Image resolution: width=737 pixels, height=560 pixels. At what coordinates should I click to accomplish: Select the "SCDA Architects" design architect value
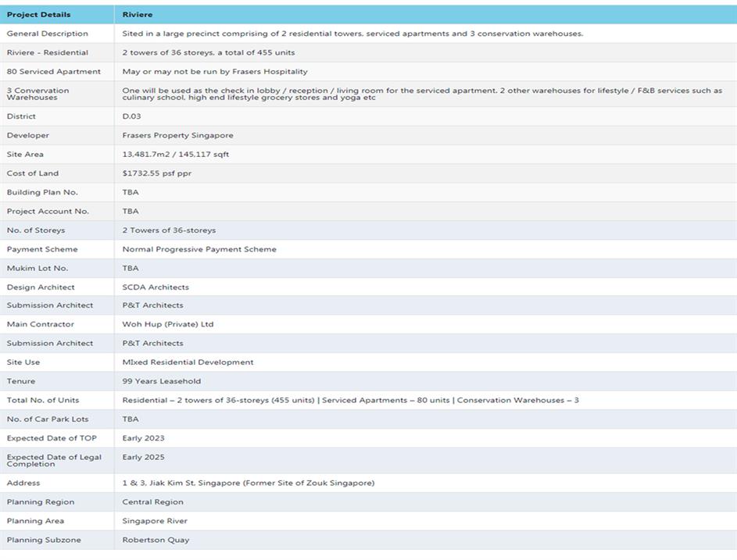[x=156, y=287]
